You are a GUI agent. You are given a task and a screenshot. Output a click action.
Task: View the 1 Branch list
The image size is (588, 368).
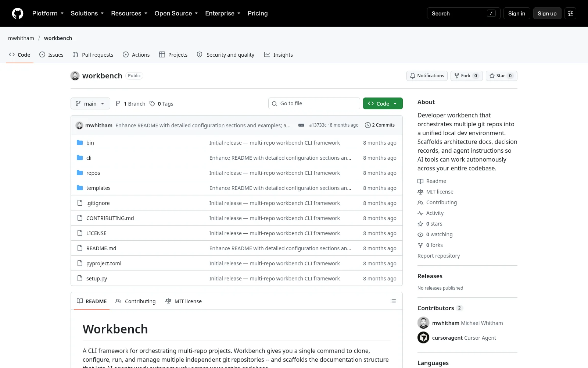130,104
